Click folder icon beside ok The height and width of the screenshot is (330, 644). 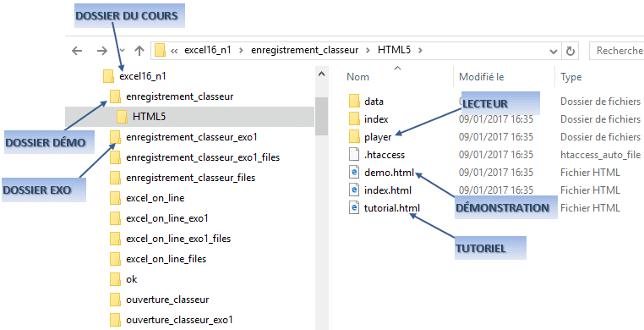point(115,279)
